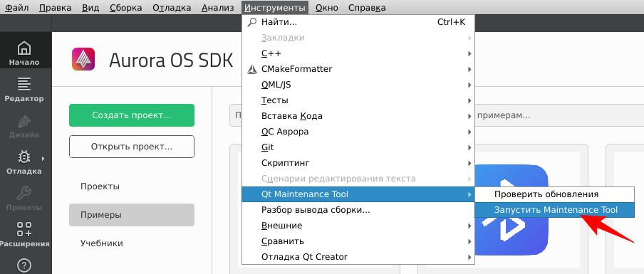Select Разбор вывода сборки... menu entry
Viewport: 644px width, 274px height.
point(358,210)
